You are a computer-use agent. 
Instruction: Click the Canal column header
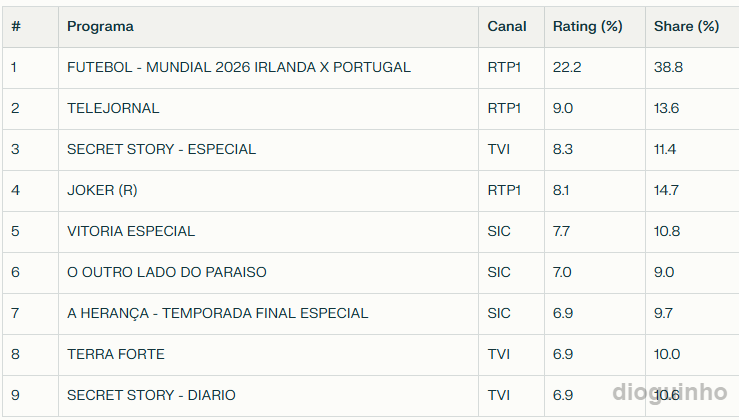click(507, 27)
